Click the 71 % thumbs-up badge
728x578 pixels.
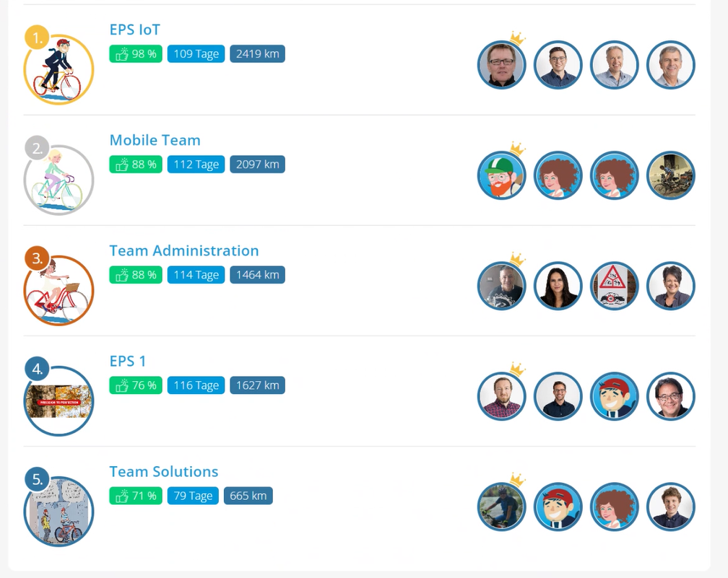tap(136, 496)
